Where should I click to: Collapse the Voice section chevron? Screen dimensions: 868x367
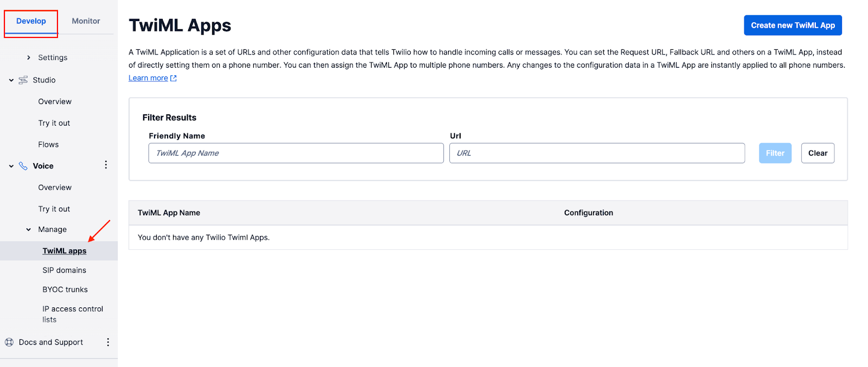point(11,166)
